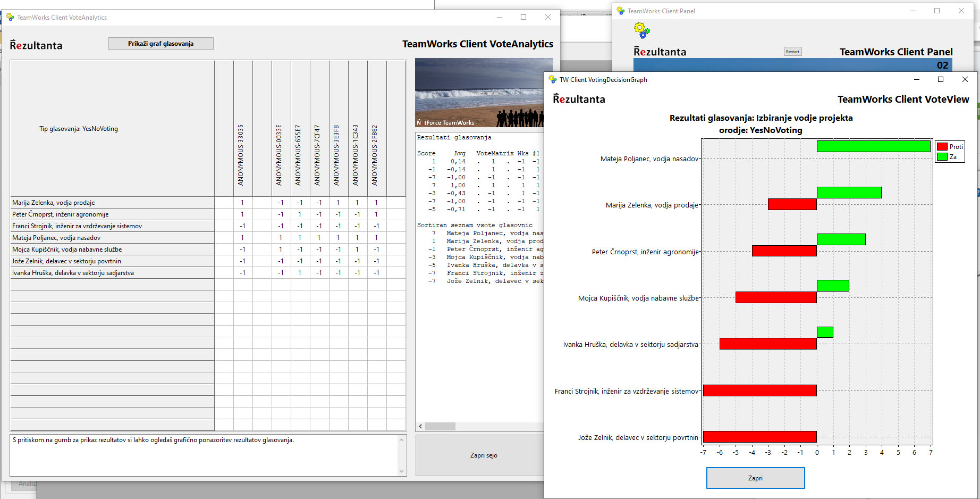Click the Mateja Poljanec axis label in graph
The image size is (980, 499).
(x=649, y=159)
